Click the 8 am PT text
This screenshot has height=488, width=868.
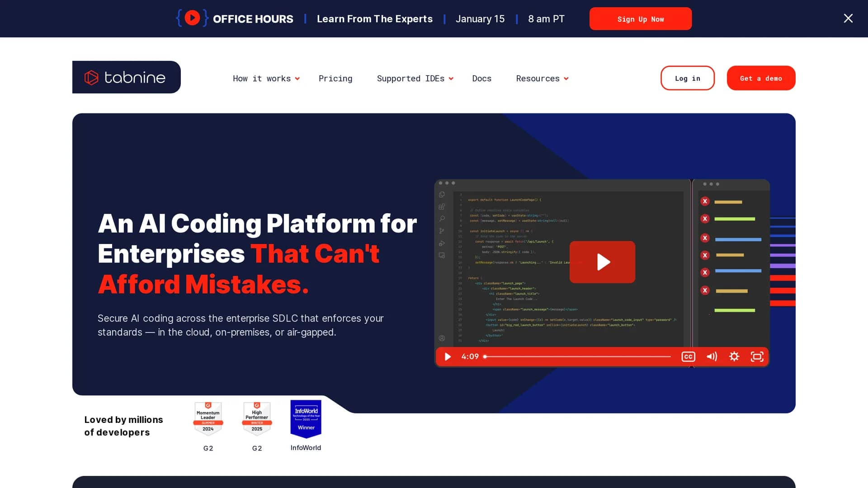click(x=546, y=19)
